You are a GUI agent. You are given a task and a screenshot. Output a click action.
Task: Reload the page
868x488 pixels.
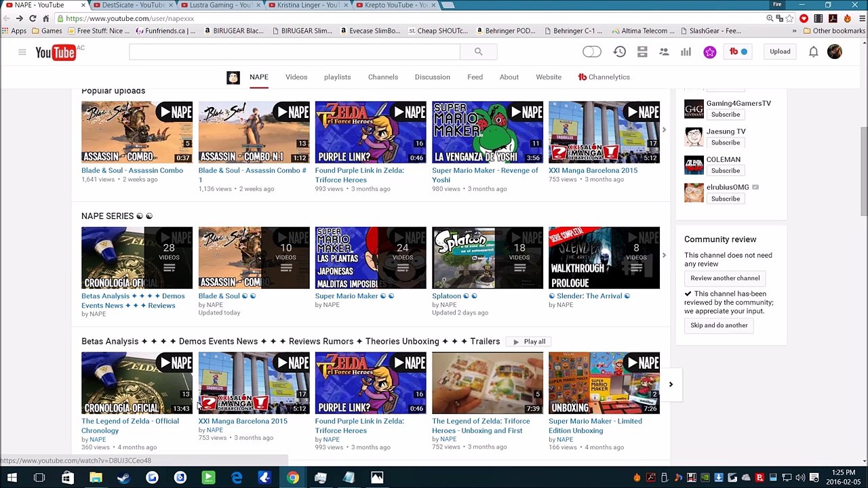point(33,18)
